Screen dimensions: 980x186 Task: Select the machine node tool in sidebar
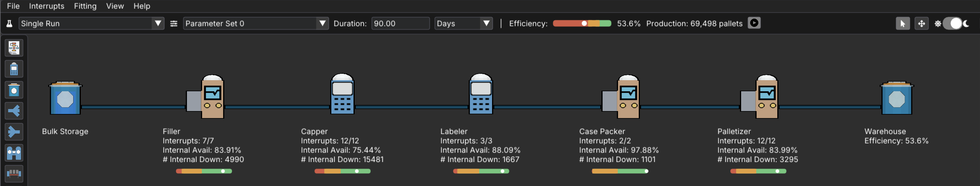pyautogui.click(x=14, y=69)
